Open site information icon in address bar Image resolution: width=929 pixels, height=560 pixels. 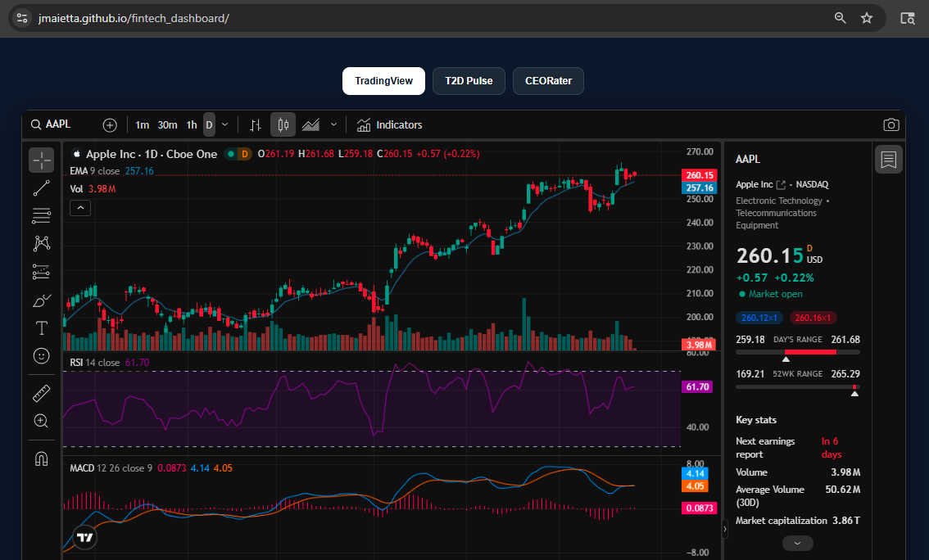pos(22,18)
